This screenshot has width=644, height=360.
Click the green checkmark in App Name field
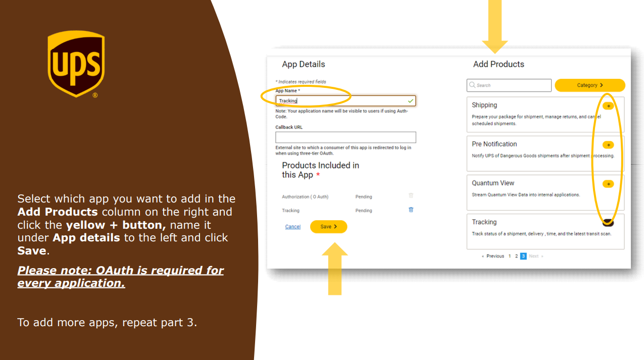(x=410, y=101)
